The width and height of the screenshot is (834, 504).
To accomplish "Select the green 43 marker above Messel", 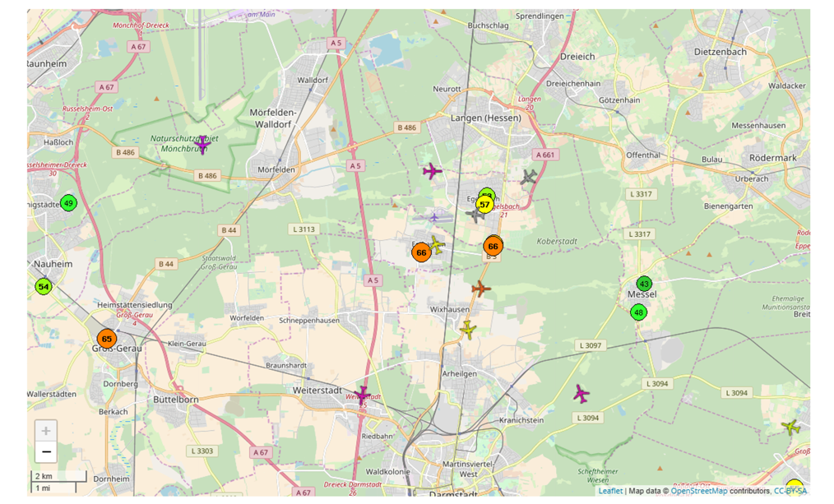I will [644, 284].
